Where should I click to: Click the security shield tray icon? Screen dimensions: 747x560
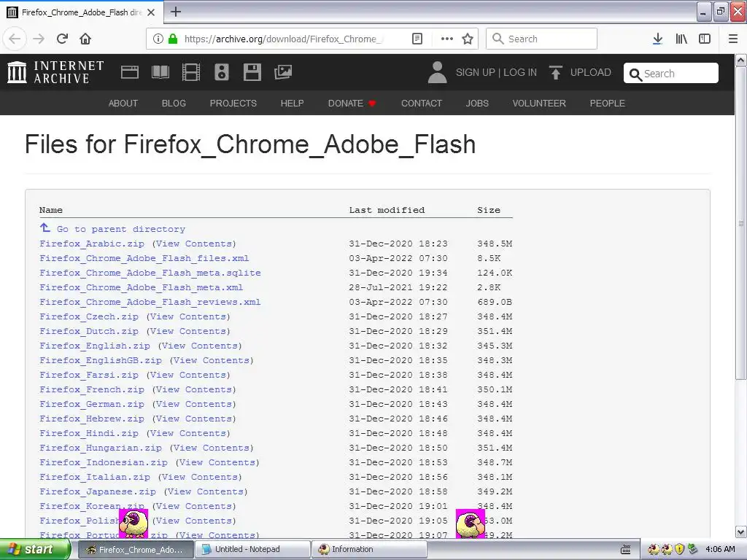[680, 549]
